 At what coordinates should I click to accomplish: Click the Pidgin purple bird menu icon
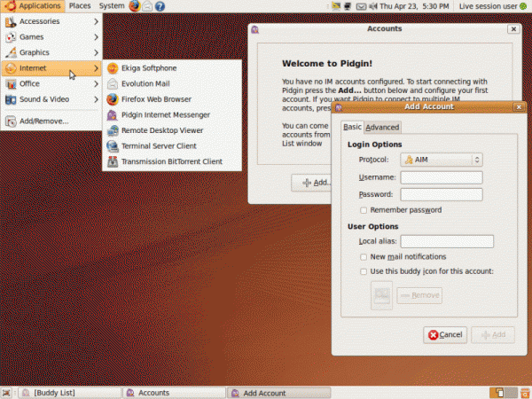coord(113,115)
